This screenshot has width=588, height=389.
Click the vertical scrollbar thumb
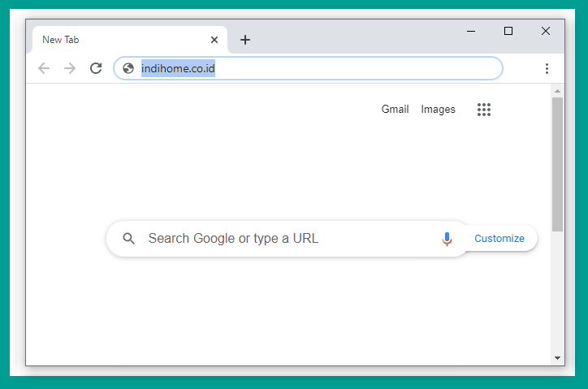[557, 164]
